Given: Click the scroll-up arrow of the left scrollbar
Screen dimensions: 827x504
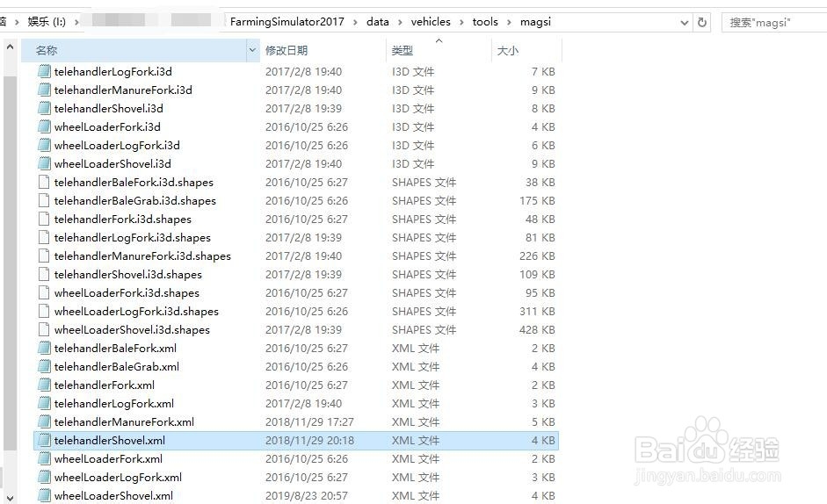Looking at the screenshot, I should 10,47.
